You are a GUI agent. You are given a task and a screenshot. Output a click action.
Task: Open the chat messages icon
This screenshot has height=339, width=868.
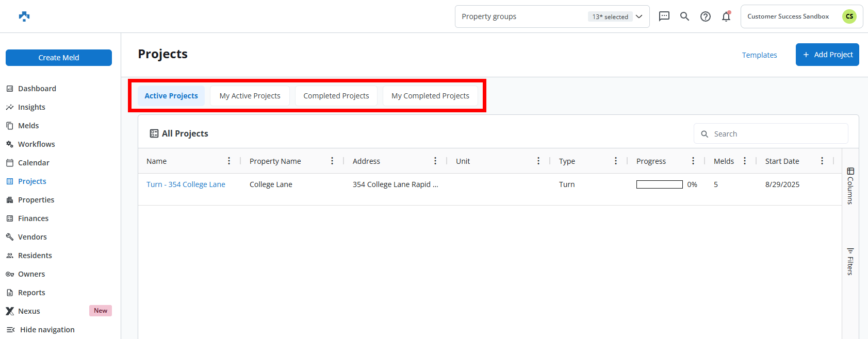coord(664,16)
